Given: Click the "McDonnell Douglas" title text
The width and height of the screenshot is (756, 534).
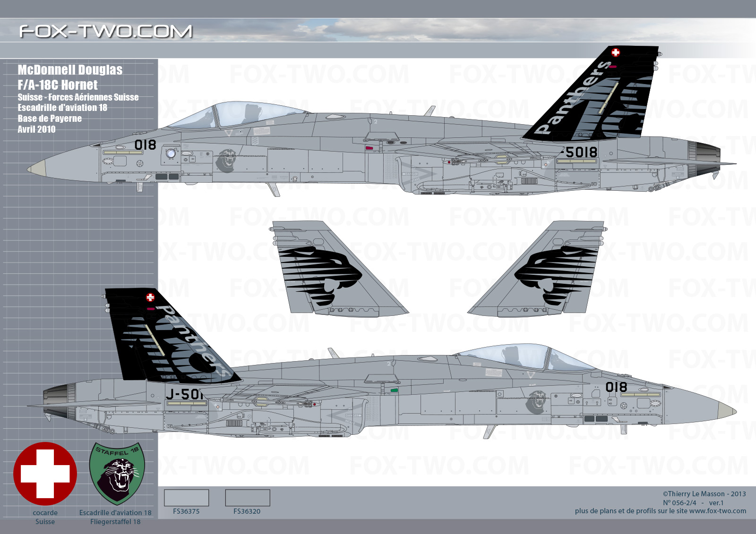Looking at the screenshot, I should [70, 70].
